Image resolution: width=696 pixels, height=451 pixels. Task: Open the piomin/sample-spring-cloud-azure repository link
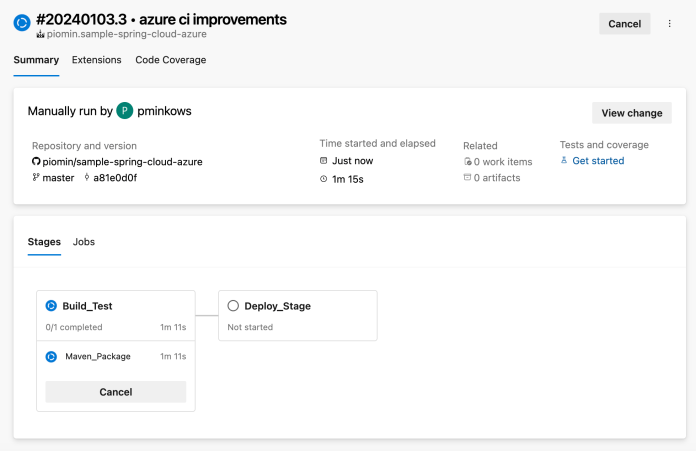coord(123,162)
